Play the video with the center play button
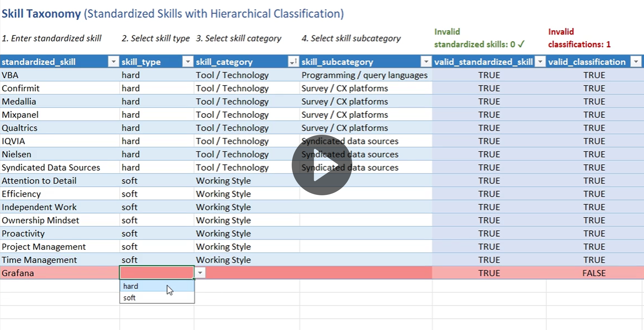644x330 pixels. click(322, 165)
